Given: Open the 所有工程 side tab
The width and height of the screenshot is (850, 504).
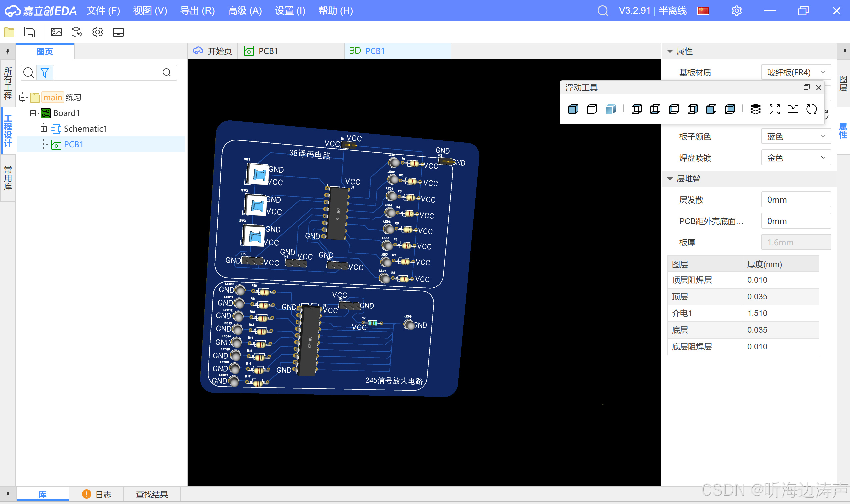Looking at the screenshot, I should (8, 83).
